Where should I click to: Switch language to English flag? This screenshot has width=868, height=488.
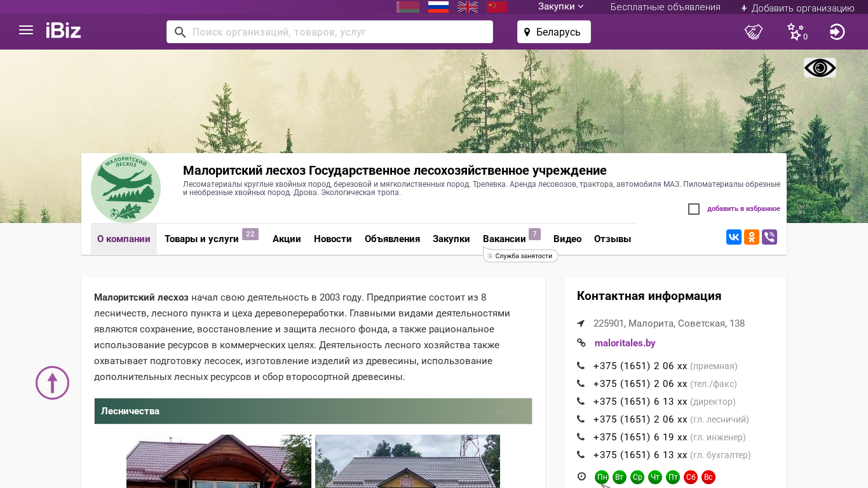[x=468, y=7]
